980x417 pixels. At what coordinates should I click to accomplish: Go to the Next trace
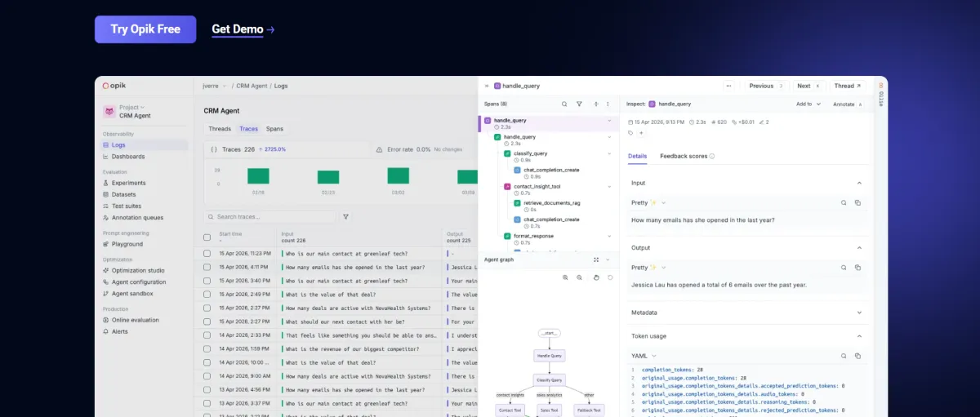click(809, 86)
